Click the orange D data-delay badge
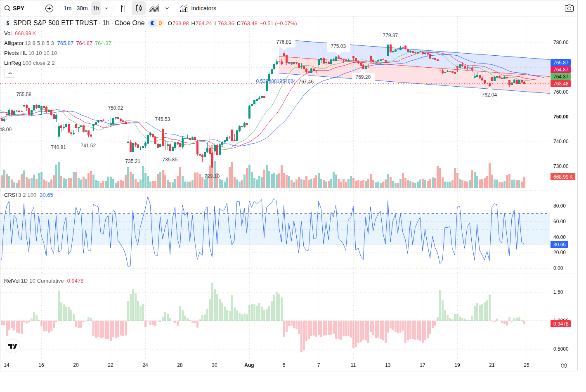This screenshot has height=392, width=586. click(160, 23)
